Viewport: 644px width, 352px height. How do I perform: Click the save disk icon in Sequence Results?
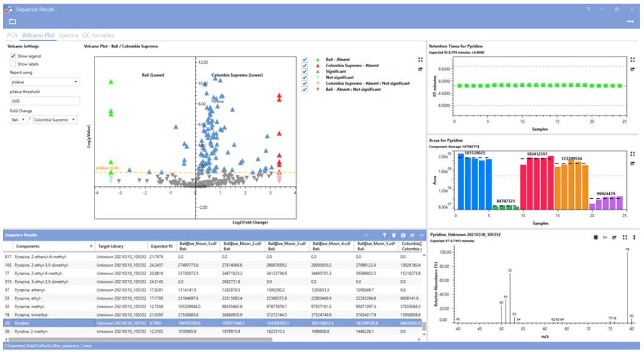pyautogui.click(x=403, y=235)
